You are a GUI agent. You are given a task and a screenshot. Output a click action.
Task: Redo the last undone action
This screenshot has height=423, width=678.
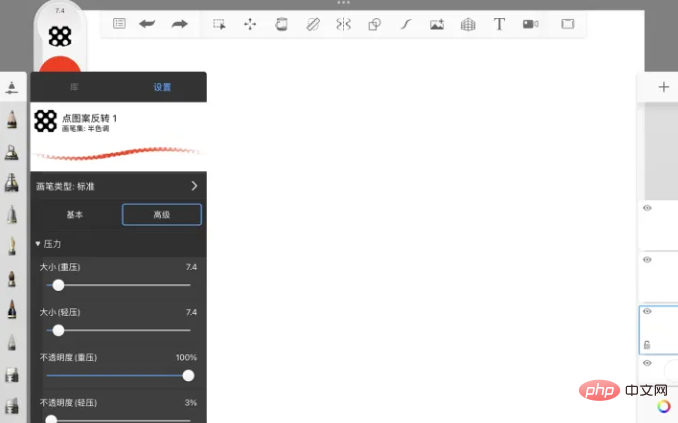(179, 24)
